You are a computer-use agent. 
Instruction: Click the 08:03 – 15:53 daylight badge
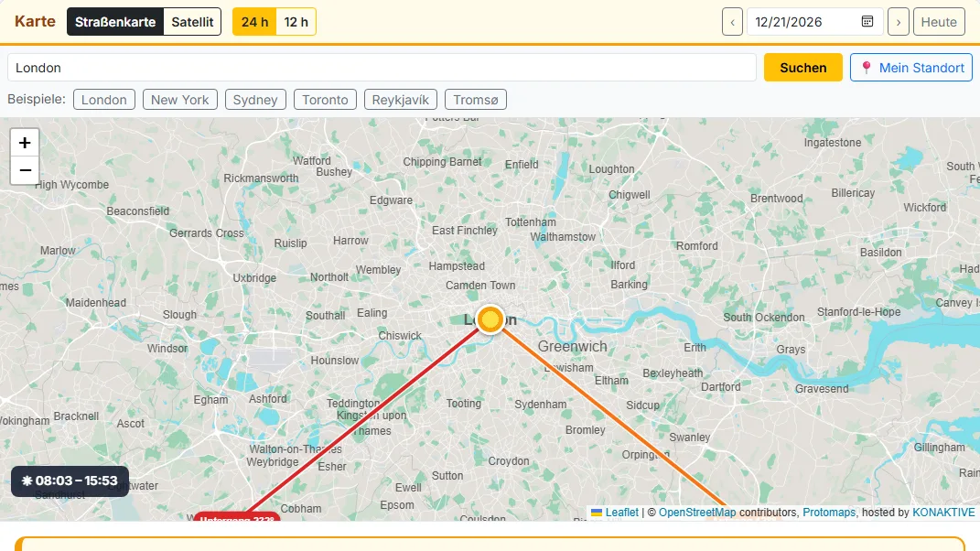tap(70, 481)
